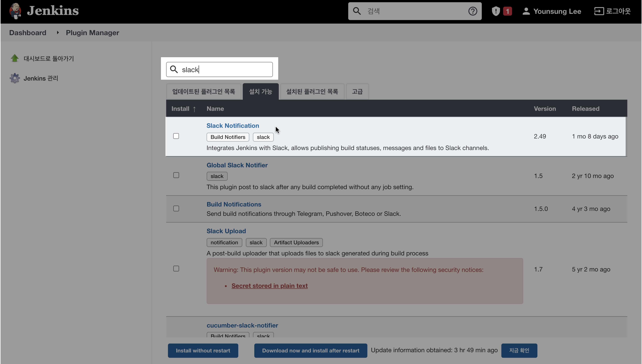Switch to 설치된 플러그인 목록 tab
This screenshot has height=364, width=642.
coord(312,91)
